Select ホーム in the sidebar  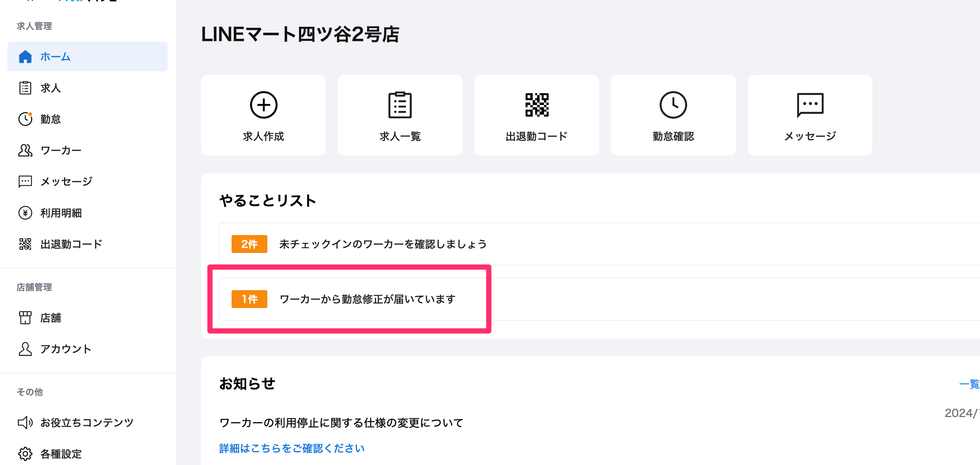pyautogui.click(x=55, y=57)
